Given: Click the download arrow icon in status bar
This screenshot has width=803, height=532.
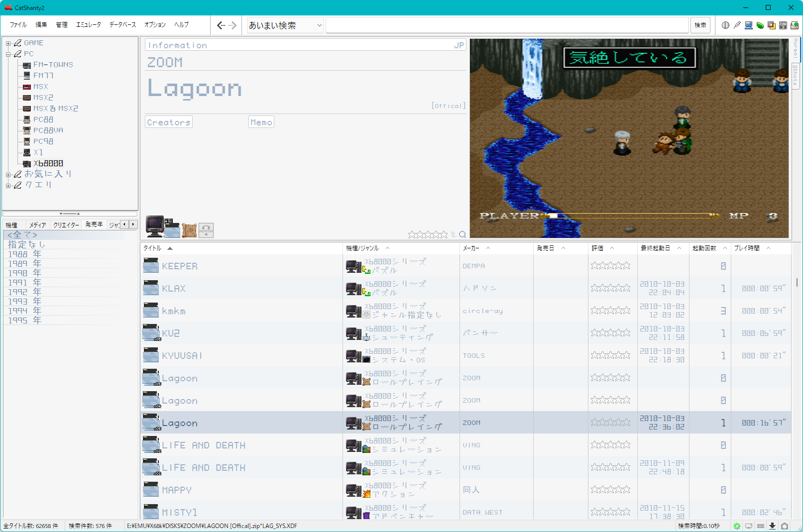Looking at the screenshot, I should tap(773, 526).
